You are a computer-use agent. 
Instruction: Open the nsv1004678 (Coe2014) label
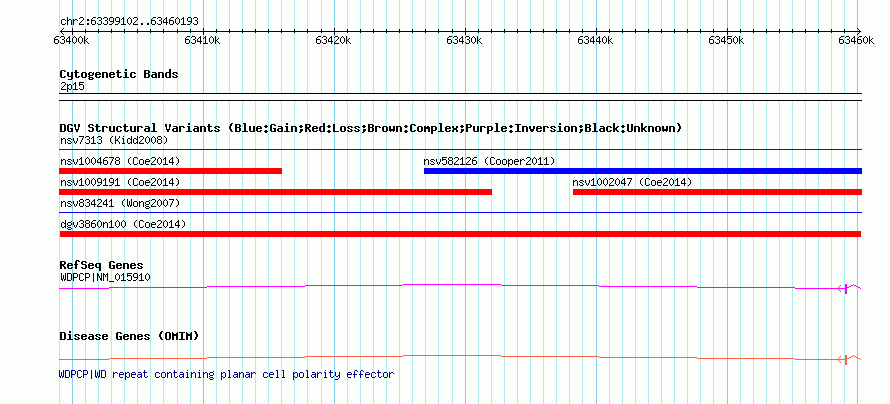(x=120, y=161)
